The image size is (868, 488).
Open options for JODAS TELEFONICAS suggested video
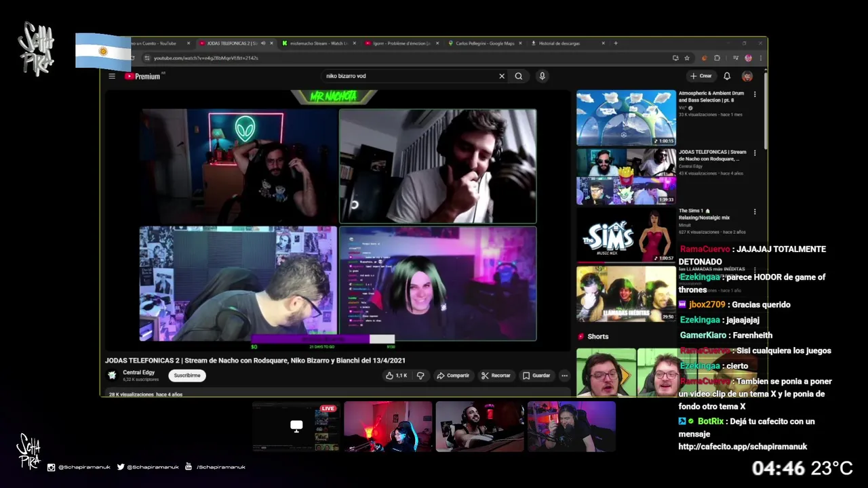tap(755, 153)
